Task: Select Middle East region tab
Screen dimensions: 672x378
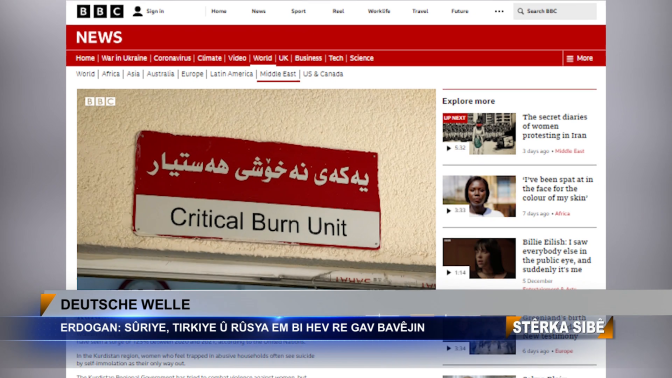Action: (x=278, y=74)
